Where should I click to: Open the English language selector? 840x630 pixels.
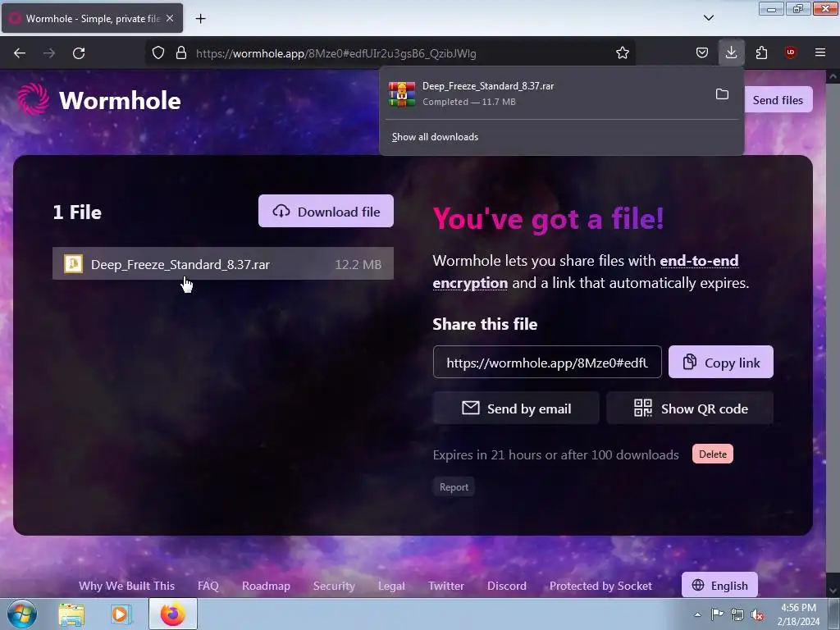click(x=719, y=585)
